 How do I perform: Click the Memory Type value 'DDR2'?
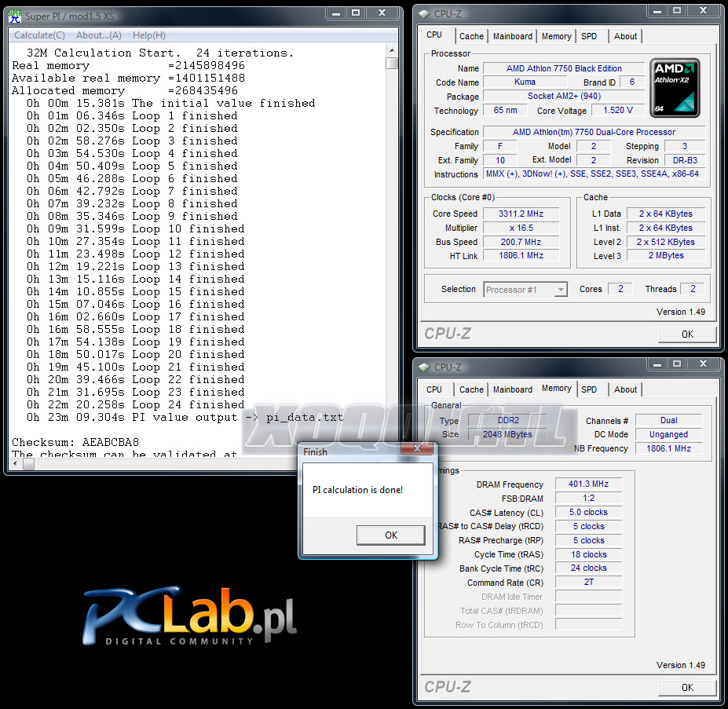(508, 420)
